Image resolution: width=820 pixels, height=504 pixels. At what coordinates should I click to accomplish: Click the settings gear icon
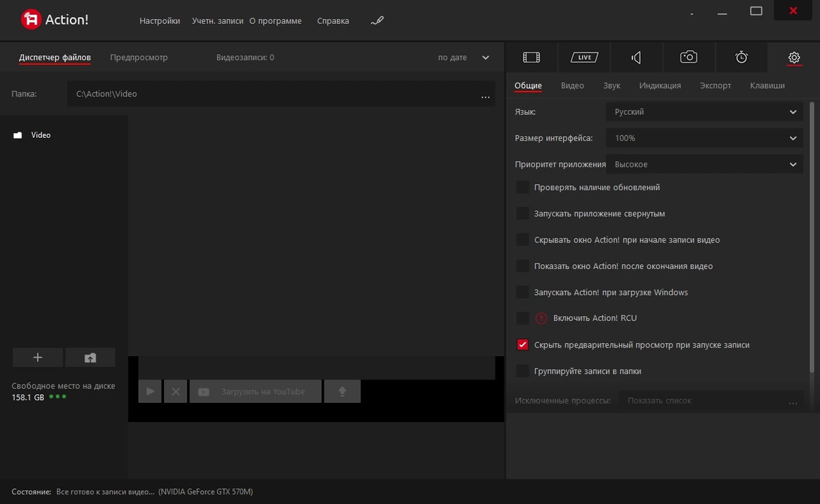click(x=794, y=57)
